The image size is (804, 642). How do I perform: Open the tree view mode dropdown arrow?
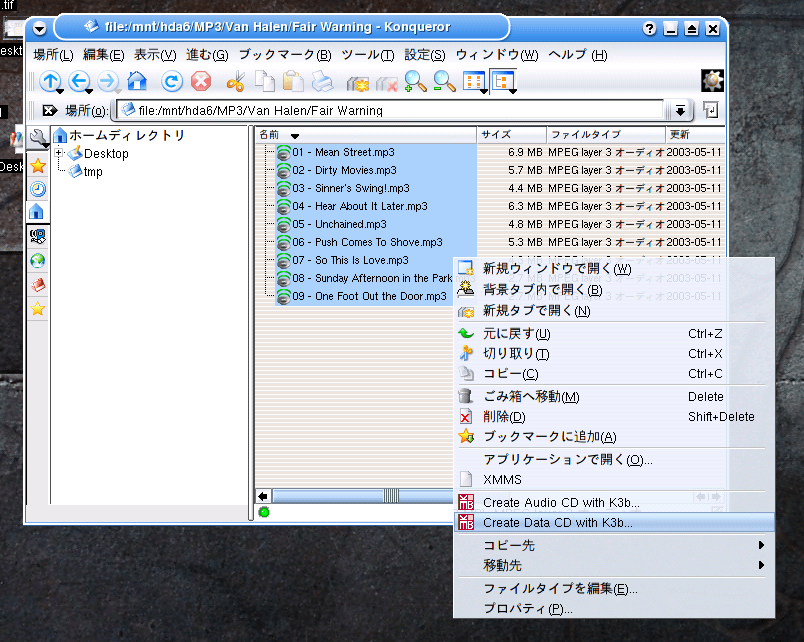click(x=512, y=92)
